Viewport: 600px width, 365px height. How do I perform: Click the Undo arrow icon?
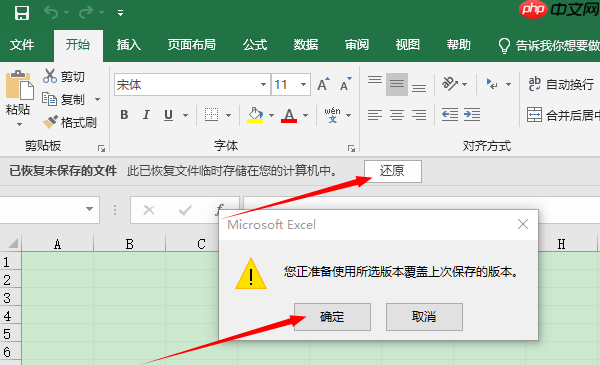click(51, 13)
